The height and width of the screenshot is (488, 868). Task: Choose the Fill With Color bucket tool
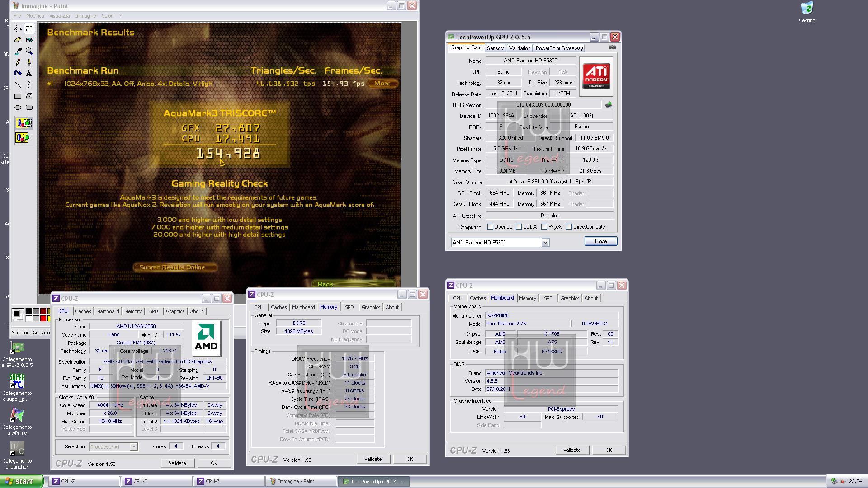[29, 40]
